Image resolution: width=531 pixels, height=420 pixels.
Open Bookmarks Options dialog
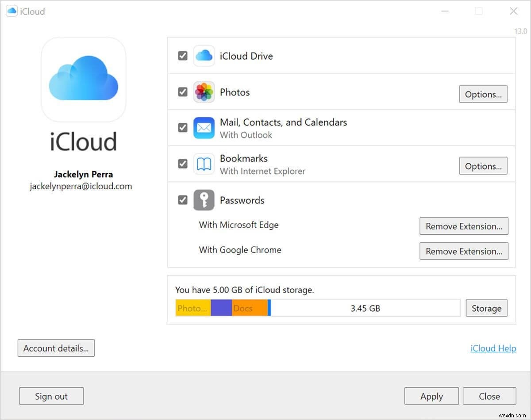pyautogui.click(x=483, y=166)
